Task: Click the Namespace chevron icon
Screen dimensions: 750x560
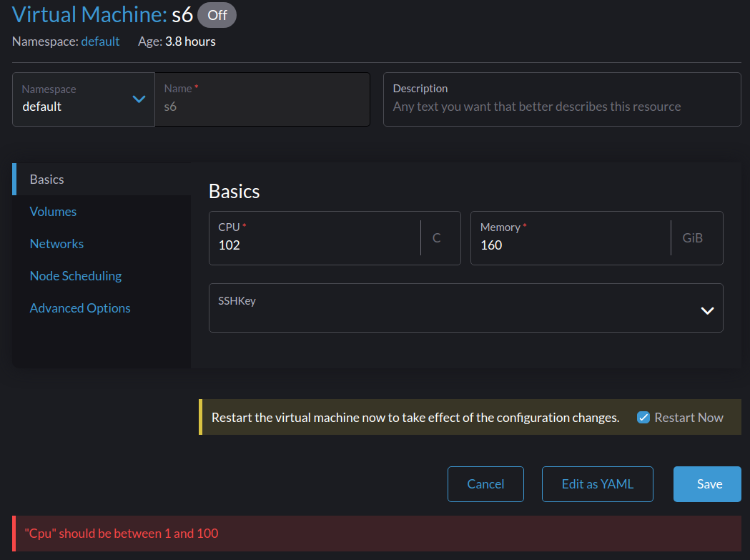Action: [x=139, y=99]
